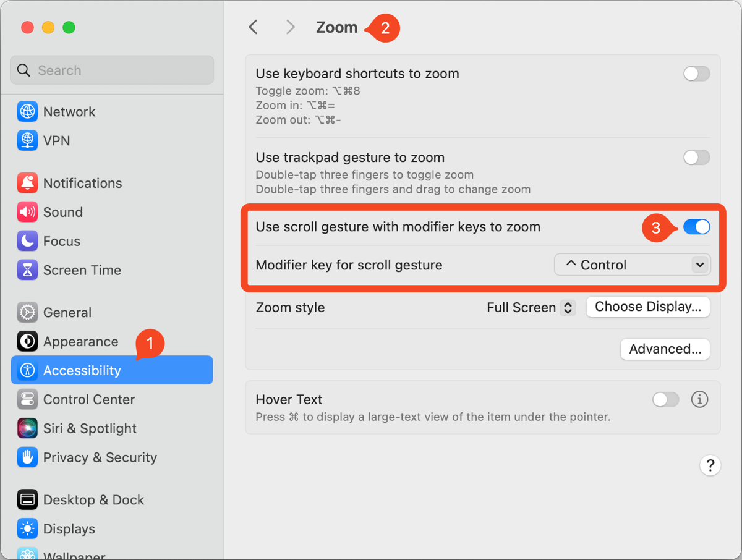
Task: Open Zoom style Full Screen popup
Action: pos(531,307)
